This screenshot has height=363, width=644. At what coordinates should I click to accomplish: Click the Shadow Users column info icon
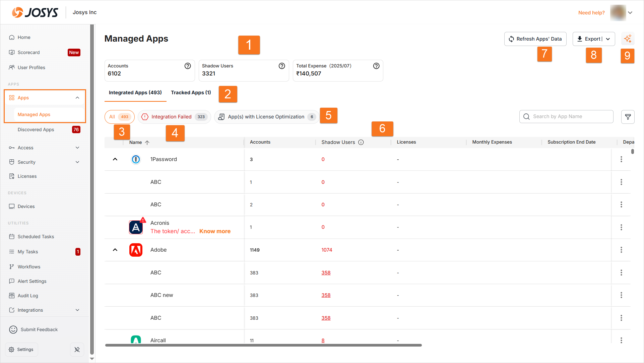[x=361, y=142]
